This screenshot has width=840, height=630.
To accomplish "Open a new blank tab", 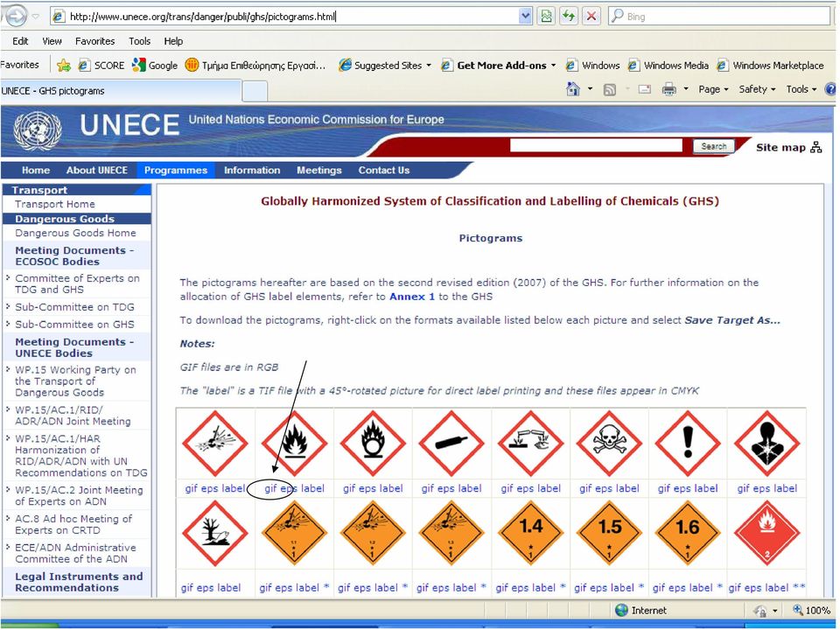I will 255,91.
